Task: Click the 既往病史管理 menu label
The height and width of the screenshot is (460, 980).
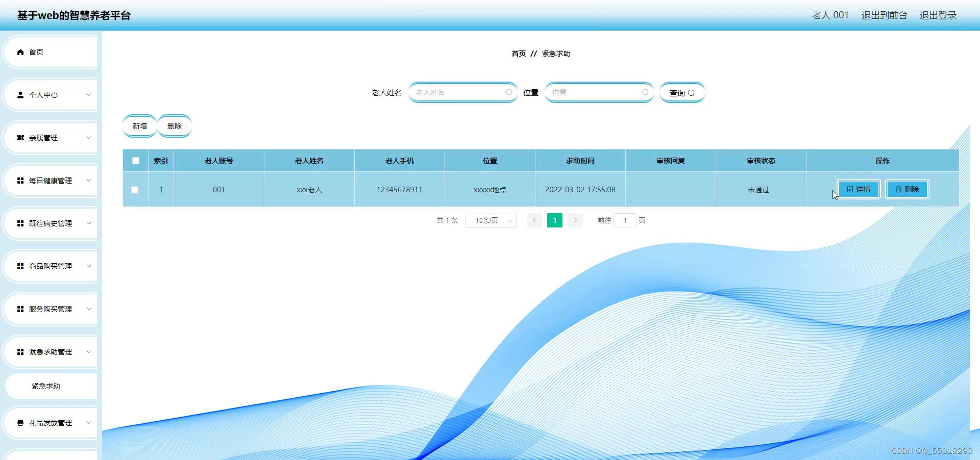Action: 51,223
